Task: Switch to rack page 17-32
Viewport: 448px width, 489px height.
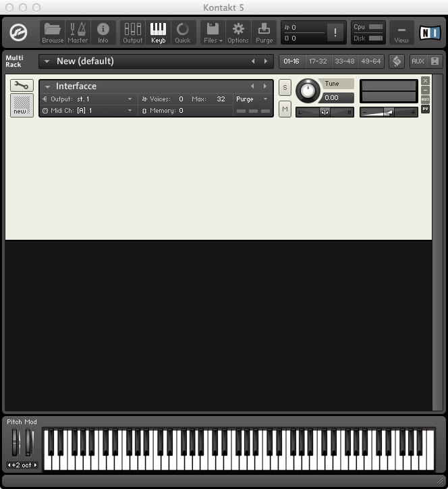Action: point(318,61)
